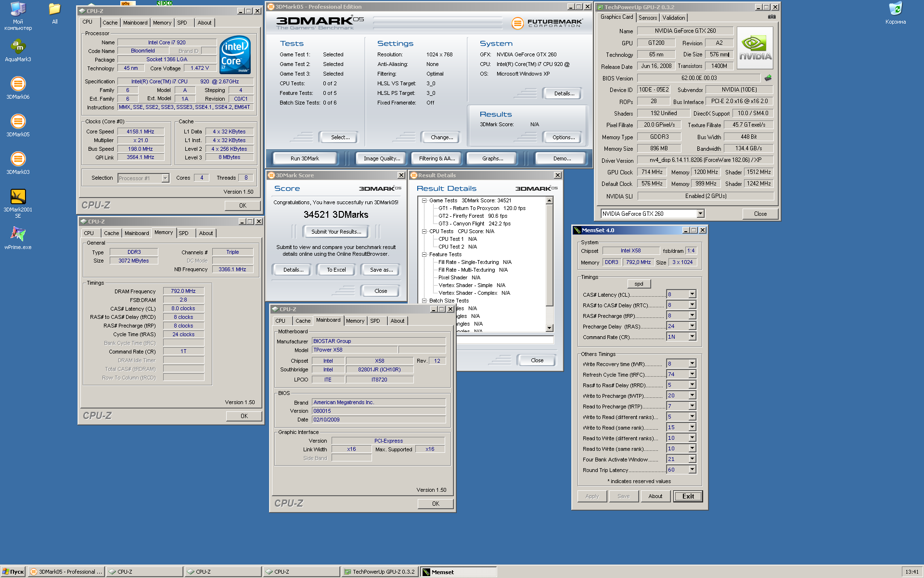The width and height of the screenshot is (924, 578).
Task: Open the Four Bank Activate Window dropdown
Action: [692, 459]
